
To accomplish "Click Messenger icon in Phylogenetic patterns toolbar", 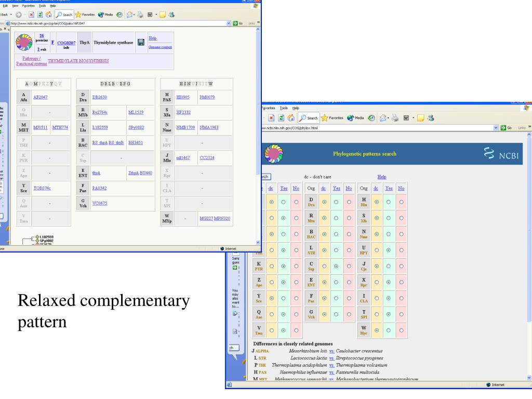I will pos(431,118).
